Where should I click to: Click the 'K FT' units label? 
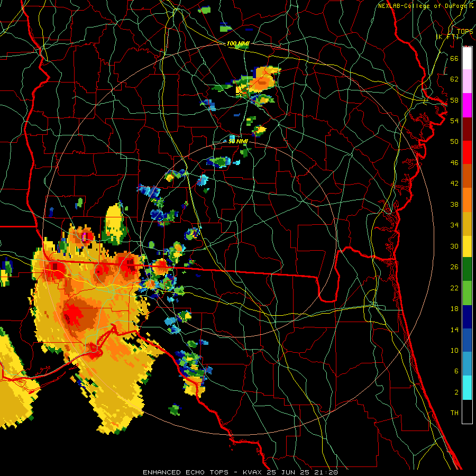(x=448, y=37)
